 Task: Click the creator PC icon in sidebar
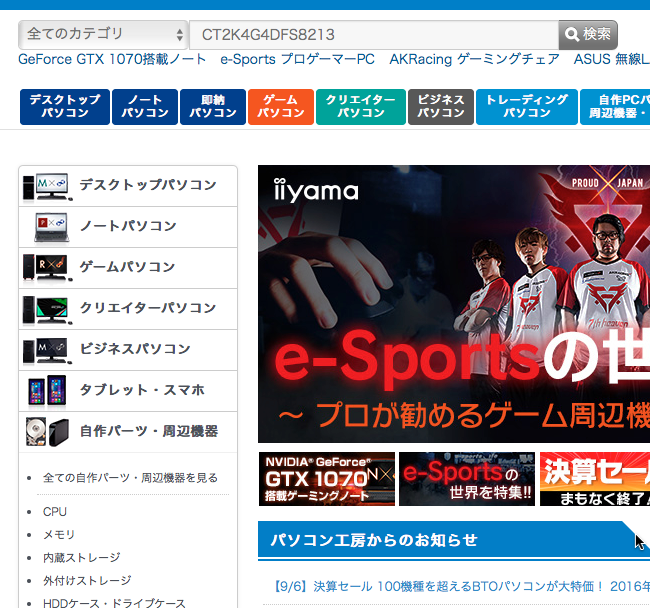pos(47,309)
